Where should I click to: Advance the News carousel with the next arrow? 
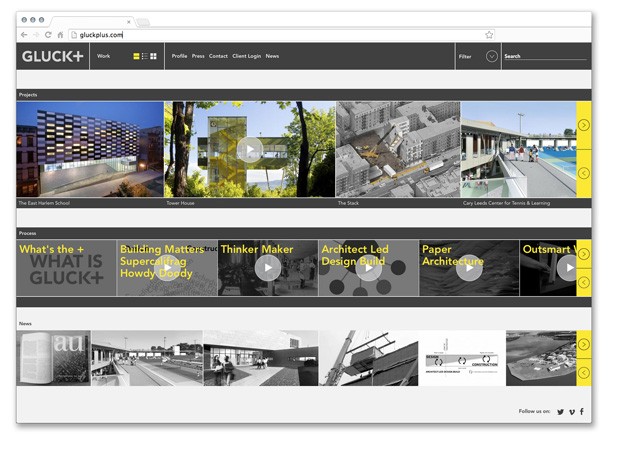pyautogui.click(x=584, y=344)
